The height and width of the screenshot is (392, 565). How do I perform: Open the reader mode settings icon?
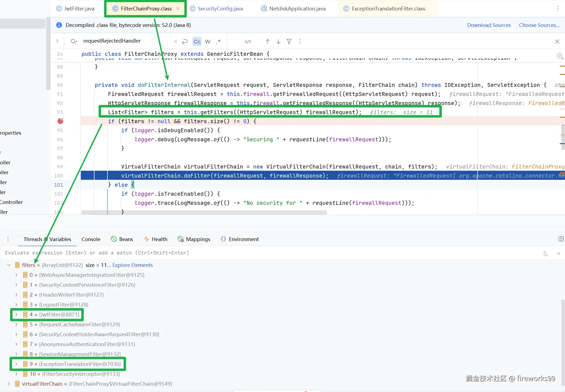(560, 56)
